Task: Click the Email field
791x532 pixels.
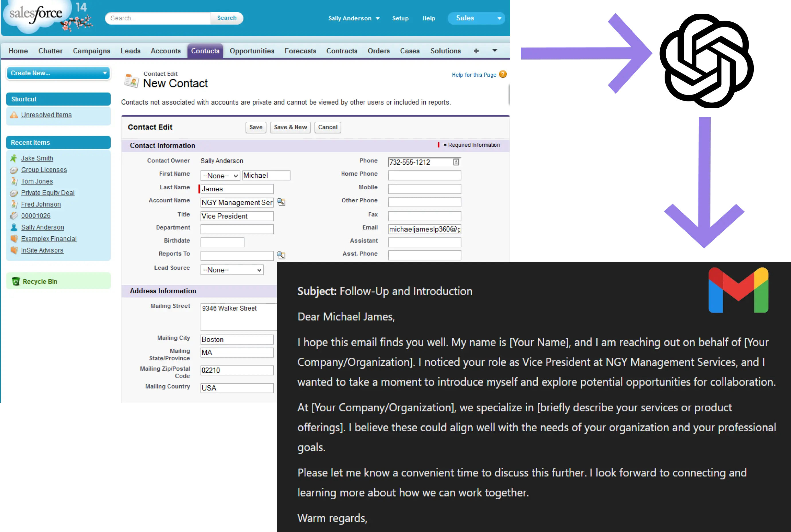Action: [424, 229]
